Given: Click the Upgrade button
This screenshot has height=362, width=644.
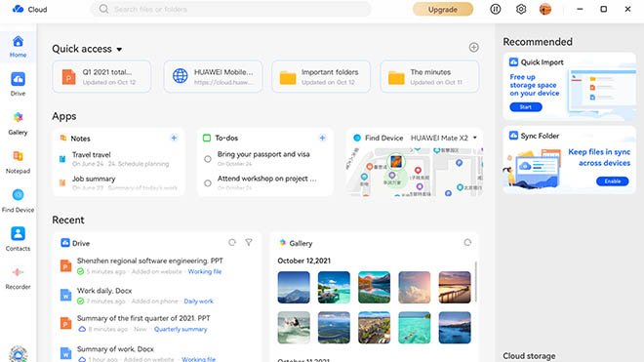Looking at the screenshot, I should click(x=443, y=9).
